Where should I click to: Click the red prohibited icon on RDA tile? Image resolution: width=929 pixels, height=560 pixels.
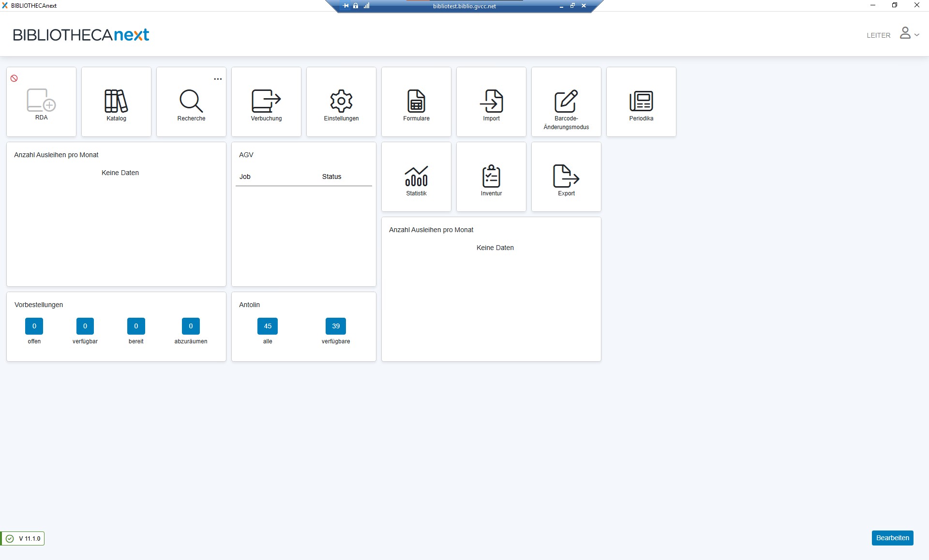click(14, 78)
